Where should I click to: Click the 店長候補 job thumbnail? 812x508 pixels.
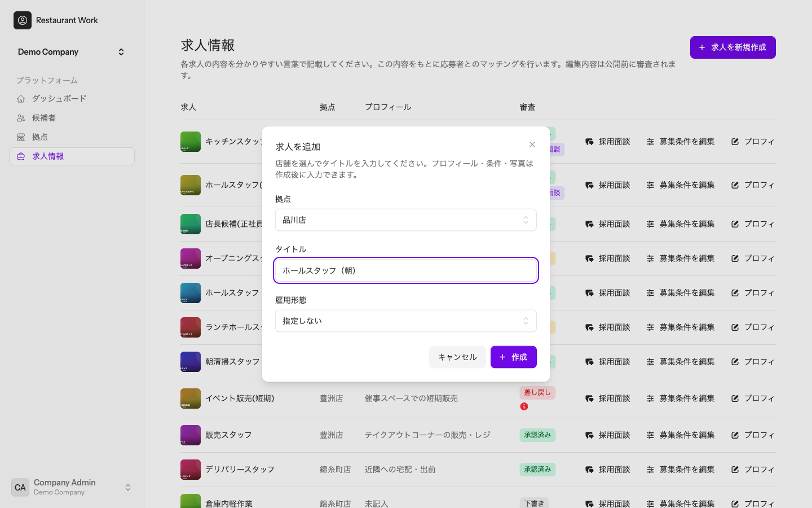[x=191, y=224]
